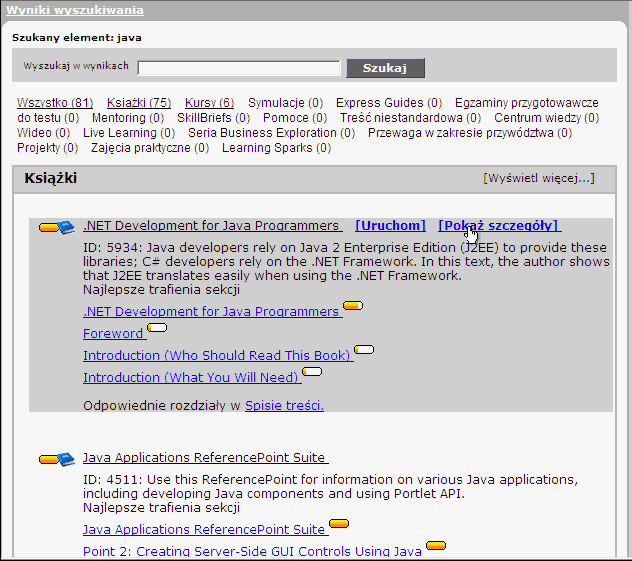Click relevance bar next to Foreword
632x561 pixels.
pos(157,328)
